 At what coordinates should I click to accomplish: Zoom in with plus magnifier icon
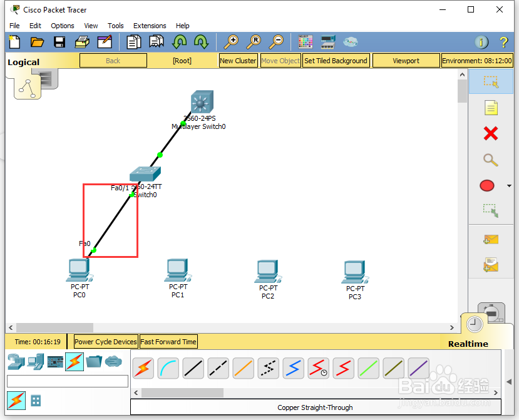231,42
